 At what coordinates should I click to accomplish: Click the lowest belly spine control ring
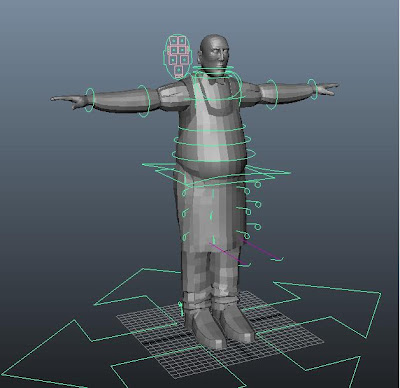point(214,154)
